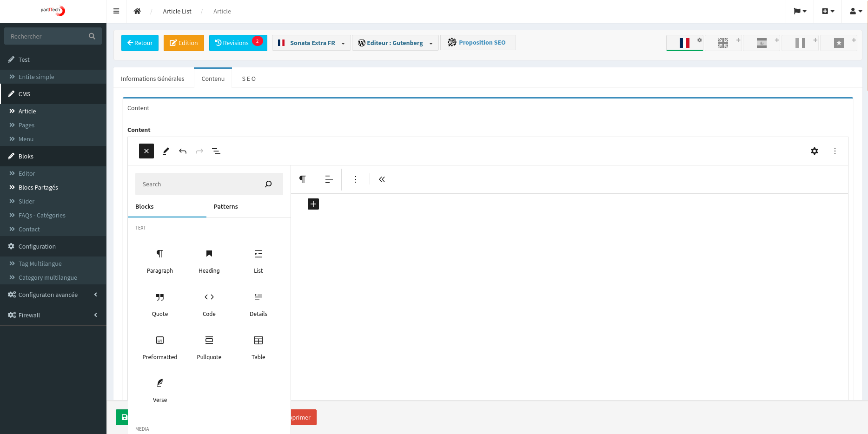The height and width of the screenshot is (434, 868).
Task: Switch to the UK flag language
Action: [722, 43]
